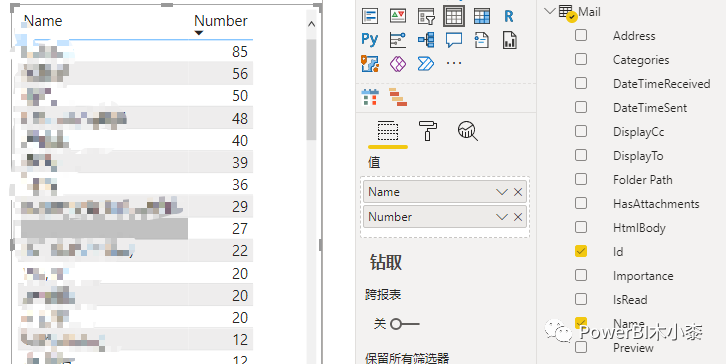Click the Importance field label
The height and width of the screenshot is (364, 726).
click(643, 276)
